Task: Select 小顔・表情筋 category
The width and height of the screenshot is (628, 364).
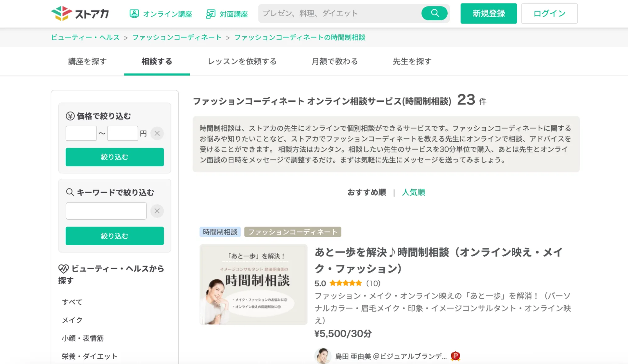Action: tap(83, 338)
